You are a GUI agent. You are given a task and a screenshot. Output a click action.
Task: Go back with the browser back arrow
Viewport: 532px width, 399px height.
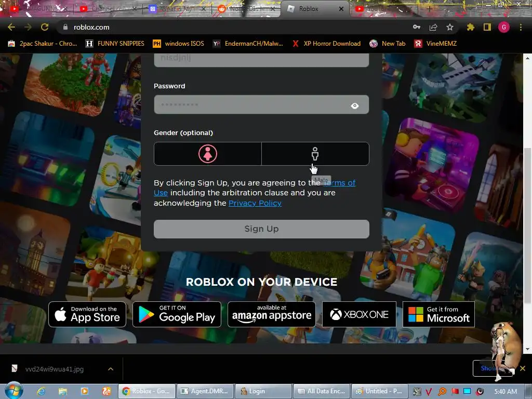[11, 27]
